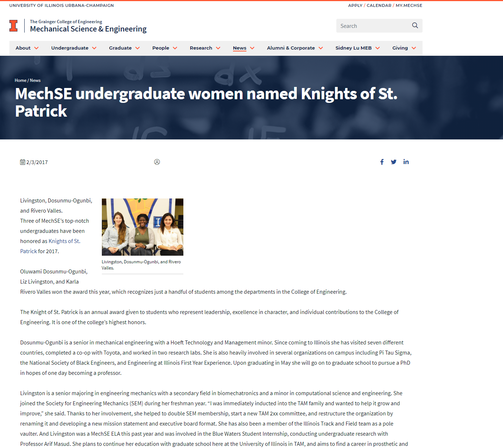Image resolution: width=503 pixels, height=448 pixels.
Task: Go to News breadcrumb
Action: 35,80
